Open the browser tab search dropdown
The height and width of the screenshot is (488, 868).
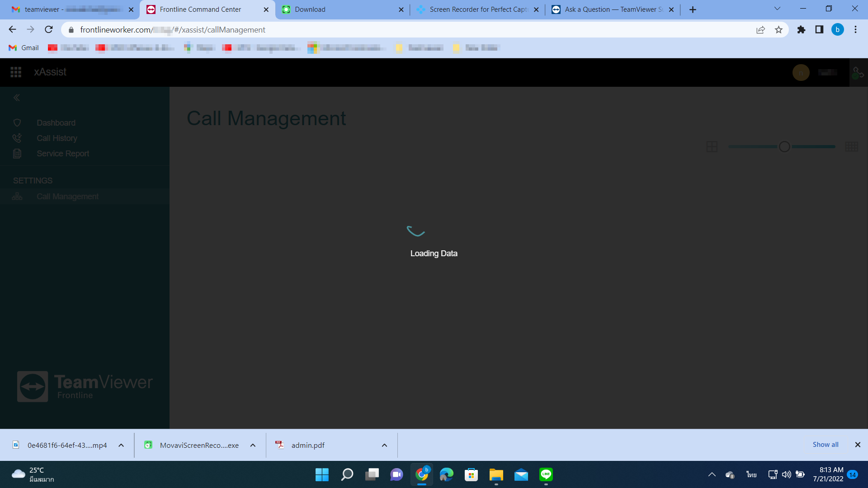(777, 9)
